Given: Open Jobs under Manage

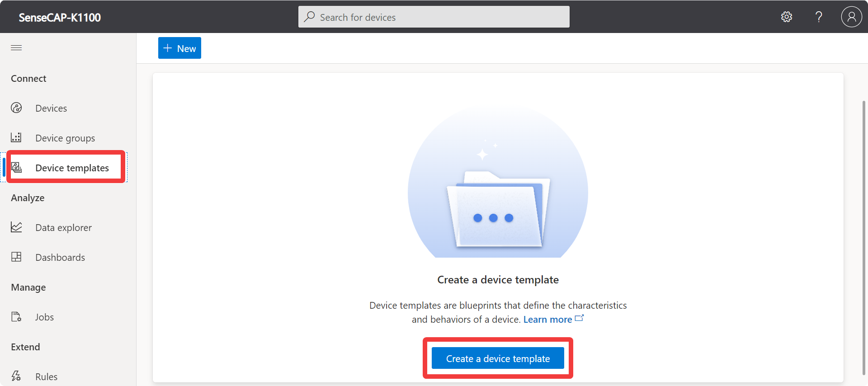Looking at the screenshot, I should (44, 317).
